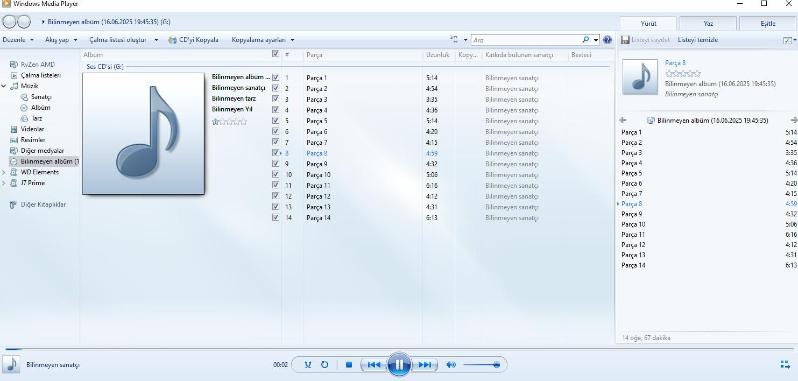Click in the Ara search field
This screenshot has height=381, width=798.
pyautogui.click(x=526, y=40)
